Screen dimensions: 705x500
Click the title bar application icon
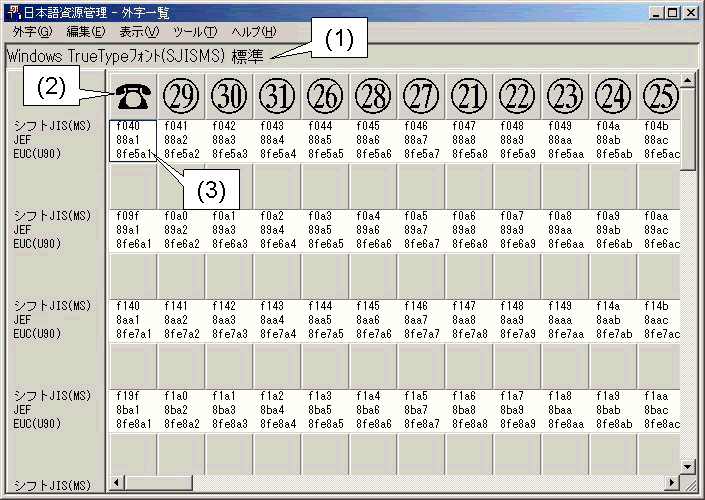(x=14, y=12)
